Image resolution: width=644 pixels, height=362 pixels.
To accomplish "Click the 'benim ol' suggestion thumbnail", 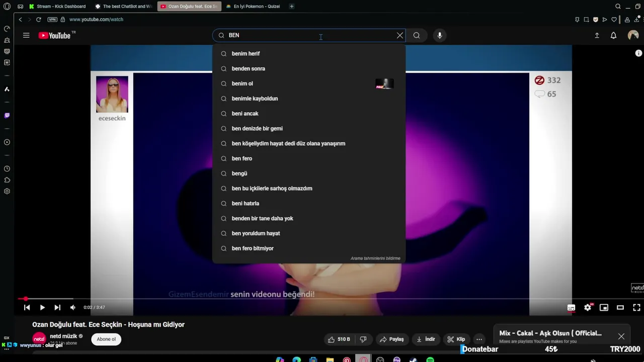I will (x=384, y=83).
